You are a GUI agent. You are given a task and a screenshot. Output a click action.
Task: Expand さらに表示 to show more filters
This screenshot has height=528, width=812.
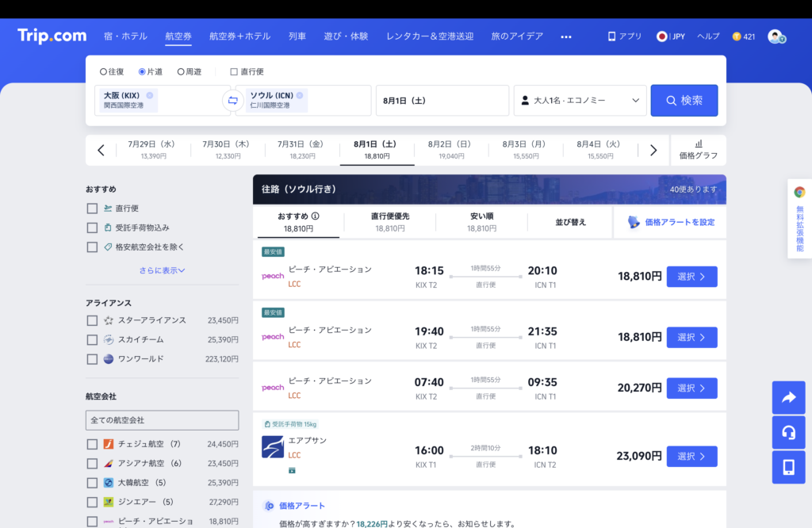(x=162, y=270)
